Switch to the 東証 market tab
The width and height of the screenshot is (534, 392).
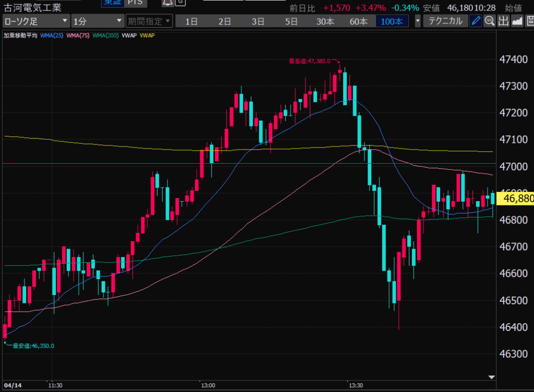tap(111, 3)
